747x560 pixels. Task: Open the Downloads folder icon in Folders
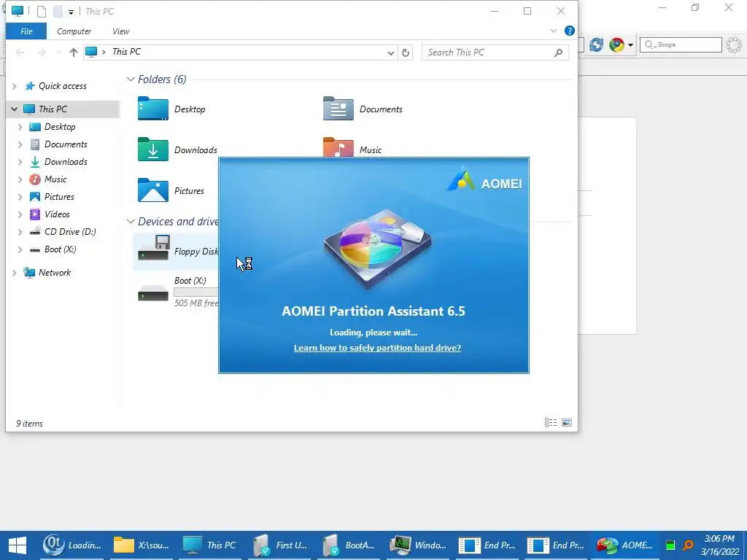153,149
